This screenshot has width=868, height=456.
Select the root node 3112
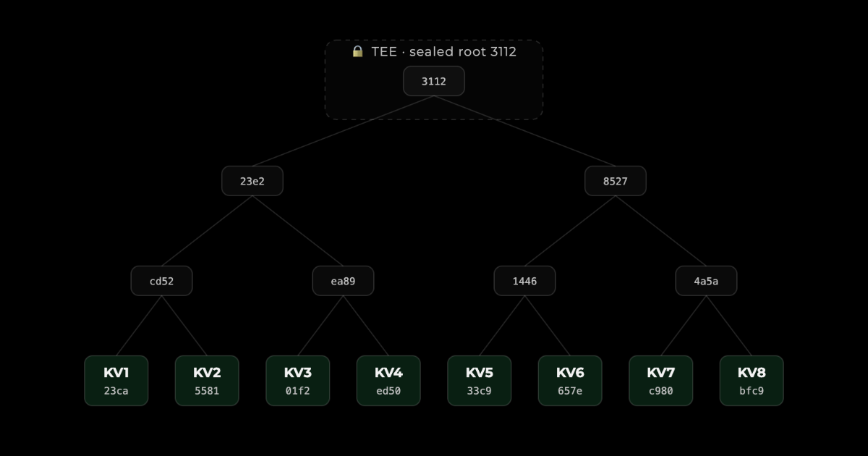click(434, 81)
